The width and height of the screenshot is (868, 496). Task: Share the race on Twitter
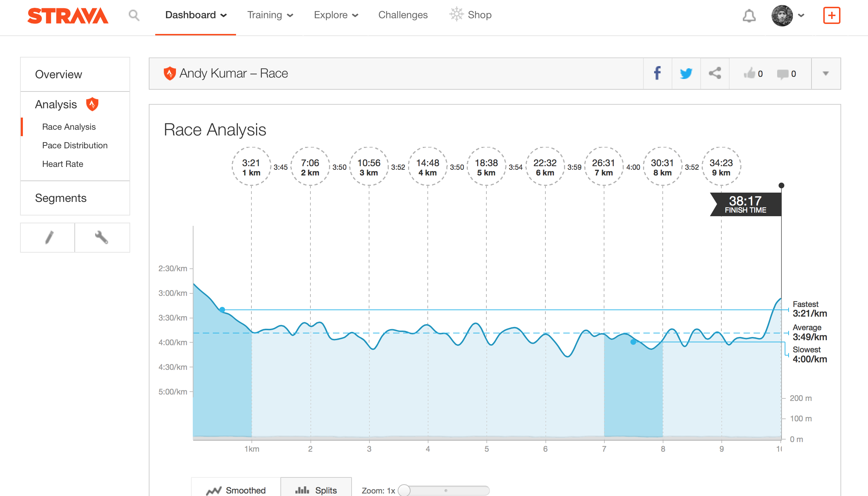686,74
